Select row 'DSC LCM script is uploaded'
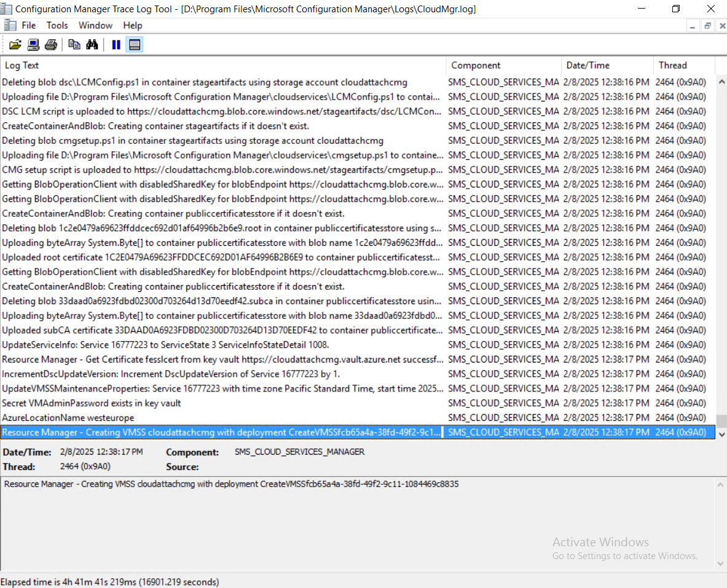This screenshot has height=588, width=727. pos(358,111)
